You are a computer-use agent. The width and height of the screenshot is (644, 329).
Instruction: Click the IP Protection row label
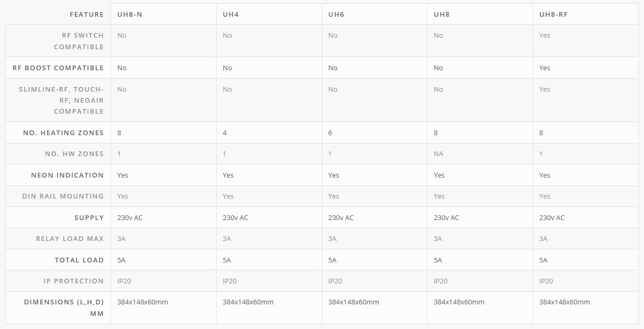coord(73,281)
